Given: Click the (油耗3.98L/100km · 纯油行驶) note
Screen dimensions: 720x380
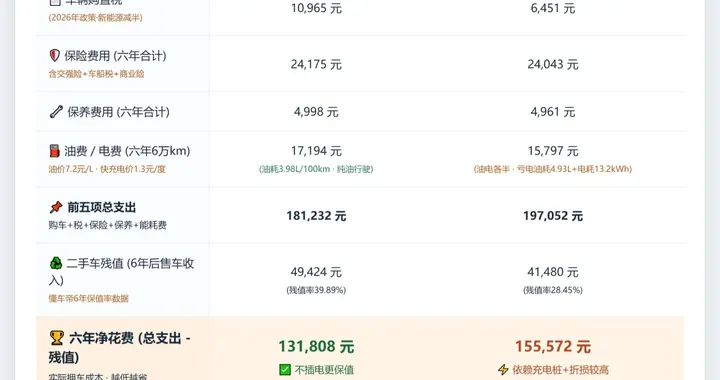Looking at the screenshot, I should 316,169.
